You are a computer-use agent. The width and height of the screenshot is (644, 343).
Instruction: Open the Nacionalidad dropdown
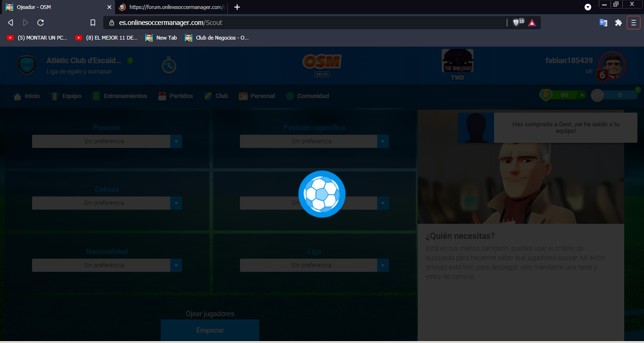[x=107, y=265]
